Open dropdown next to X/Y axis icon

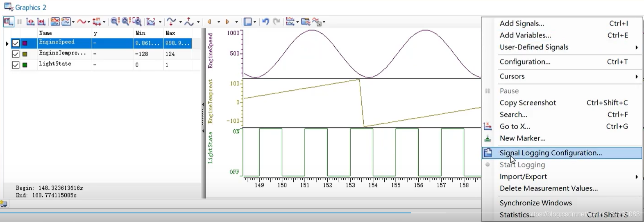click(x=104, y=22)
